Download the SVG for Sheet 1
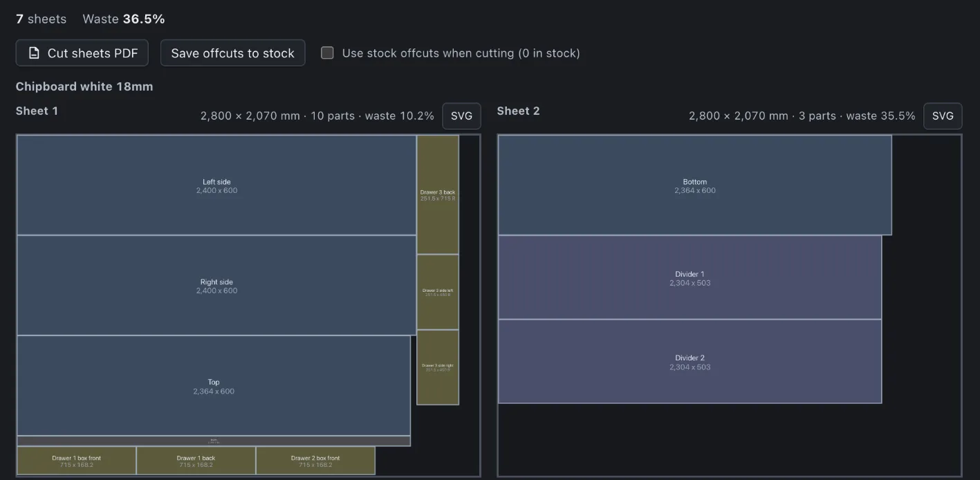 (x=461, y=116)
